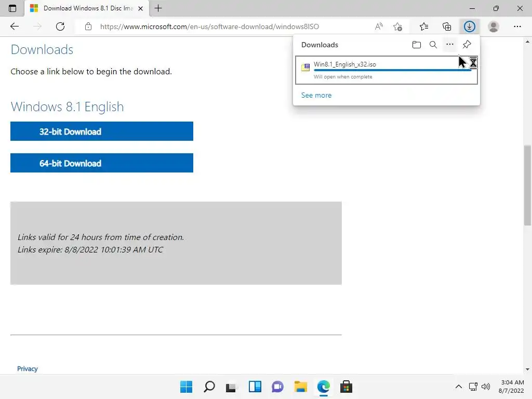Image resolution: width=532 pixels, height=399 pixels.
Task: Toggle the Downloads toolbar button
Action: pos(470,26)
